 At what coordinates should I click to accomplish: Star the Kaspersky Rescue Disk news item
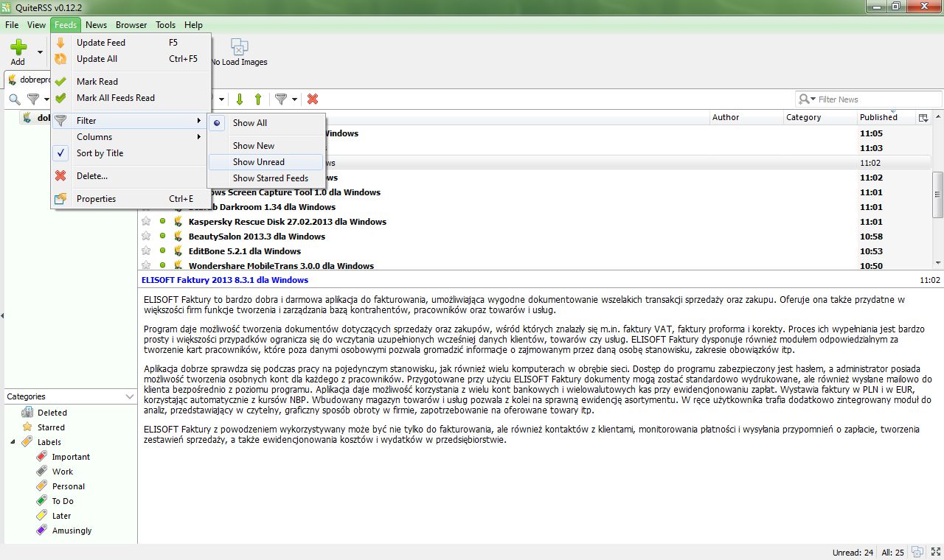(x=147, y=222)
